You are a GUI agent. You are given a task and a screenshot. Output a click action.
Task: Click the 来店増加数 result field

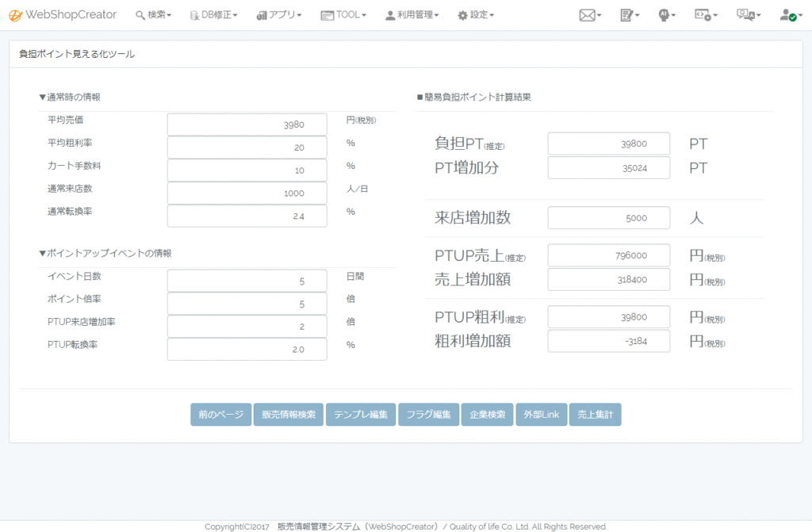click(608, 217)
